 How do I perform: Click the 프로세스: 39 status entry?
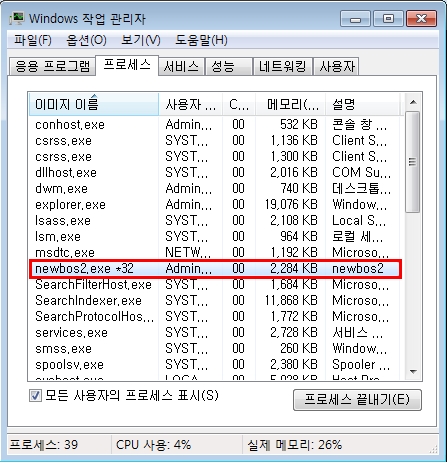click(43, 445)
